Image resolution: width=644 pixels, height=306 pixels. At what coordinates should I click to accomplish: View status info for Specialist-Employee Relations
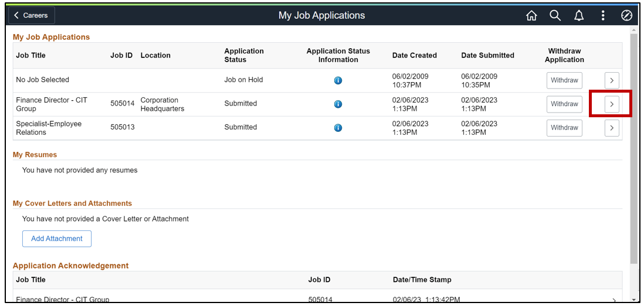click(x=338, y=127)
